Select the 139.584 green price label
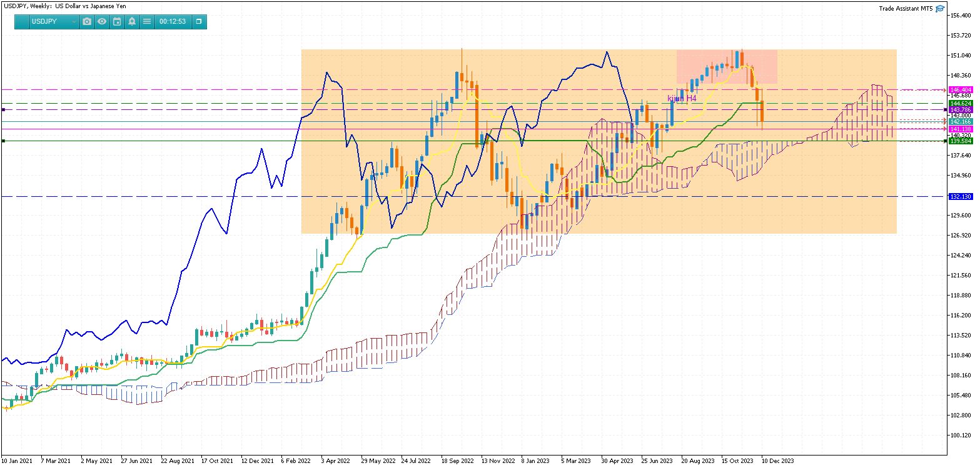 pos(961,141)
